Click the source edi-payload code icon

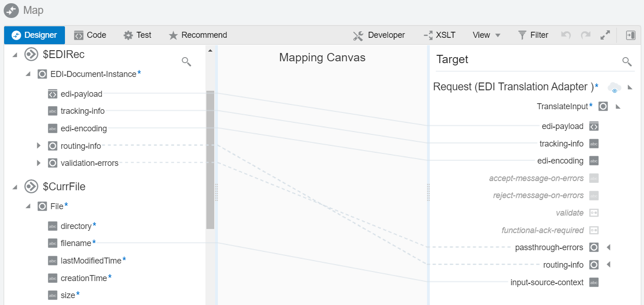pyautogui.click(x=53, y=94)
